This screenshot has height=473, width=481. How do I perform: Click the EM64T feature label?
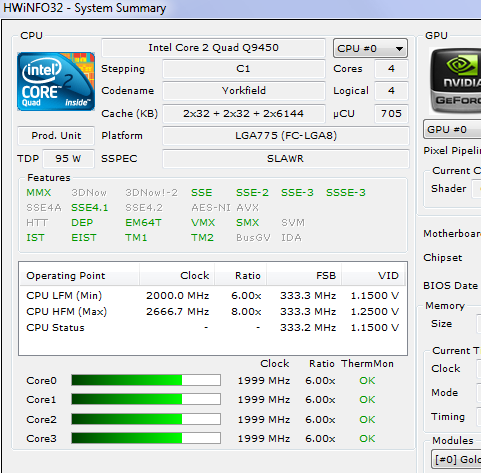pos(143,223)
